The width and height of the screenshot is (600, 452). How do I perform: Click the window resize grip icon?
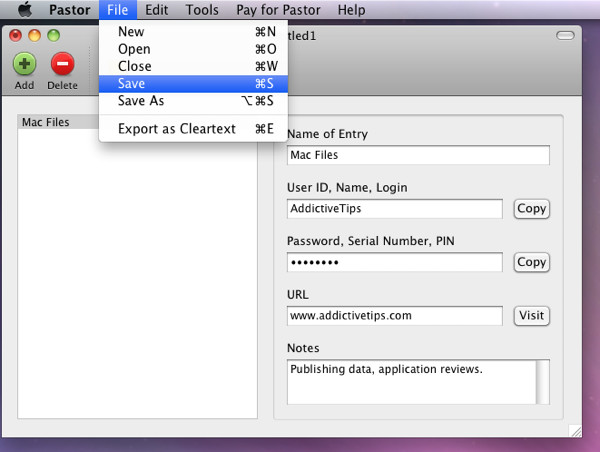pyautogui.click(x=576, y=431)
